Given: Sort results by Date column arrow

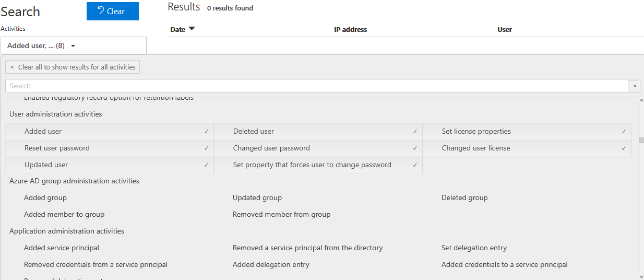Looking at the screenshot, I should (192, 29).
